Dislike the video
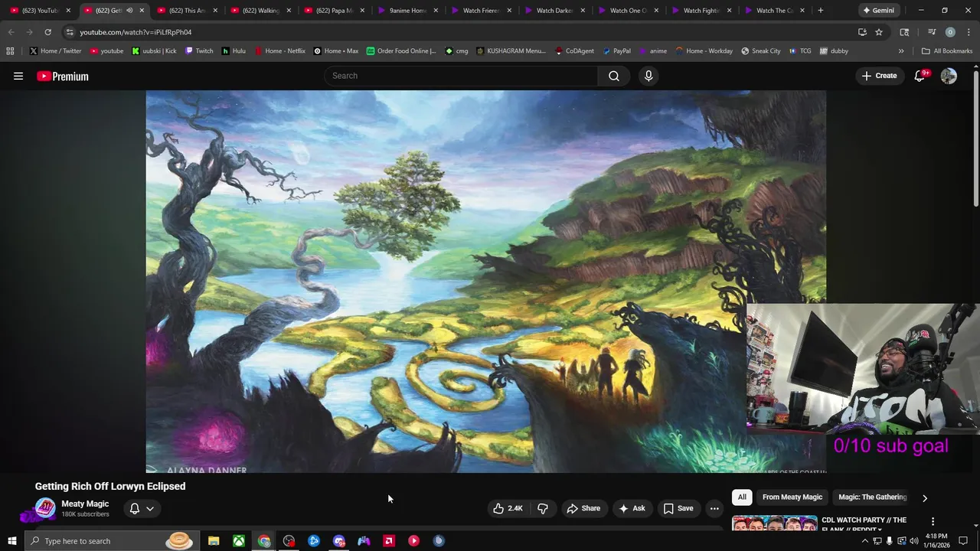Viewport: 980px width, 551px height. point(543,508)
